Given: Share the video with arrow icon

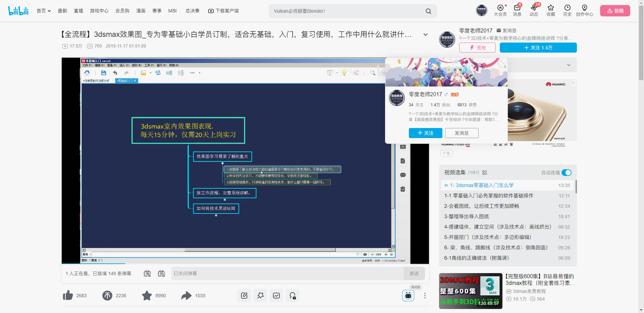Looking at the screenshot, I should tap(186, 295).
